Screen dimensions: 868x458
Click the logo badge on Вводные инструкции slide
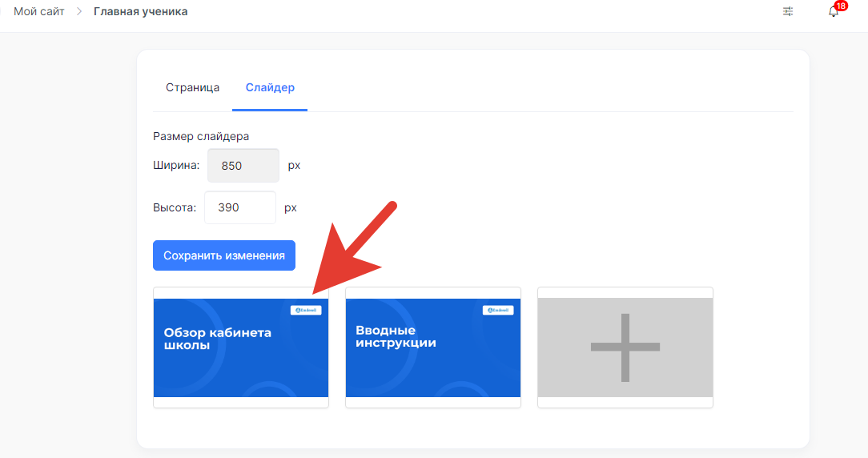click(498, 310)
